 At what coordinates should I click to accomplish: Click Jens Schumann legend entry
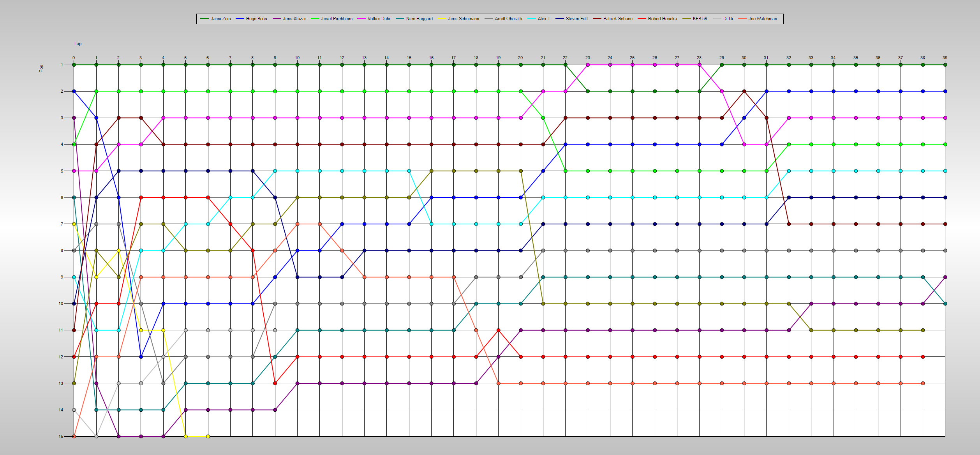click(x=463, y=19)
